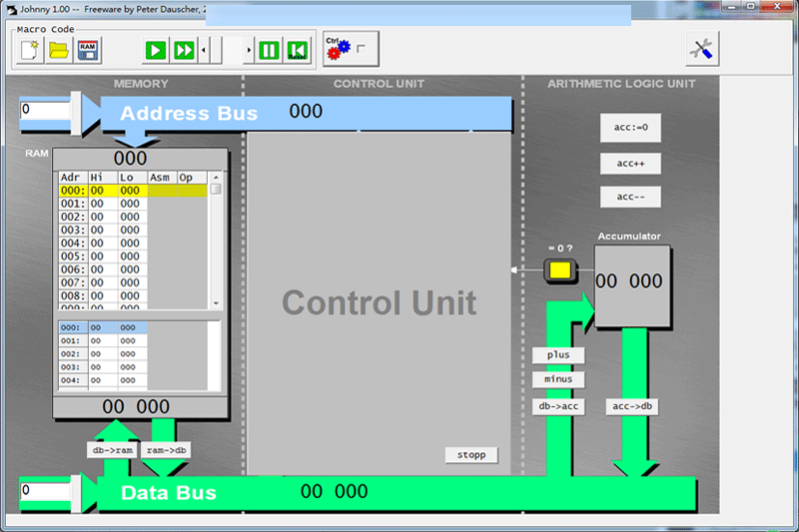
Task: Toggle the checkbox beside the Ctrl gears
Action: click(x=362, y=48)
